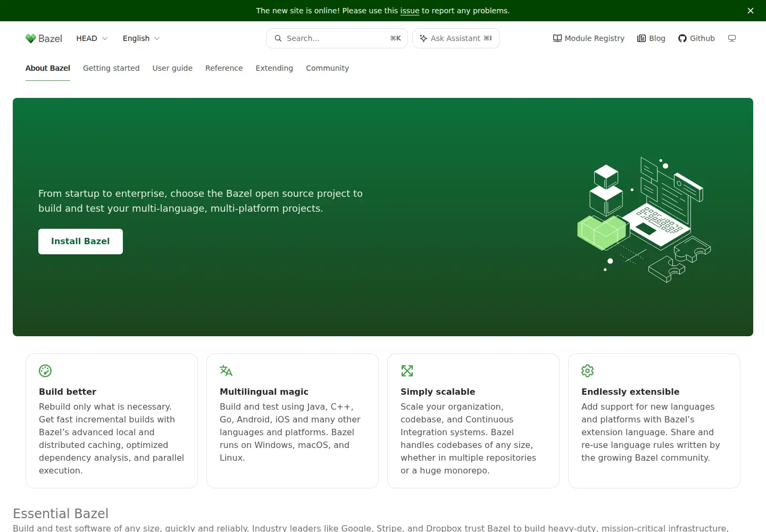Screen dimensions: 766x532
Task: Open the Blog link
Action: (651, 38)
